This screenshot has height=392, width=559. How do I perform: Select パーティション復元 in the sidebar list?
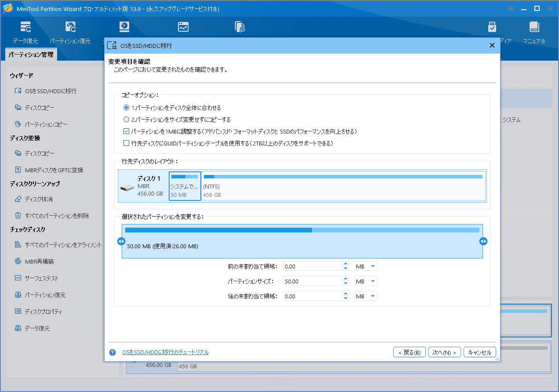point(40,295)
